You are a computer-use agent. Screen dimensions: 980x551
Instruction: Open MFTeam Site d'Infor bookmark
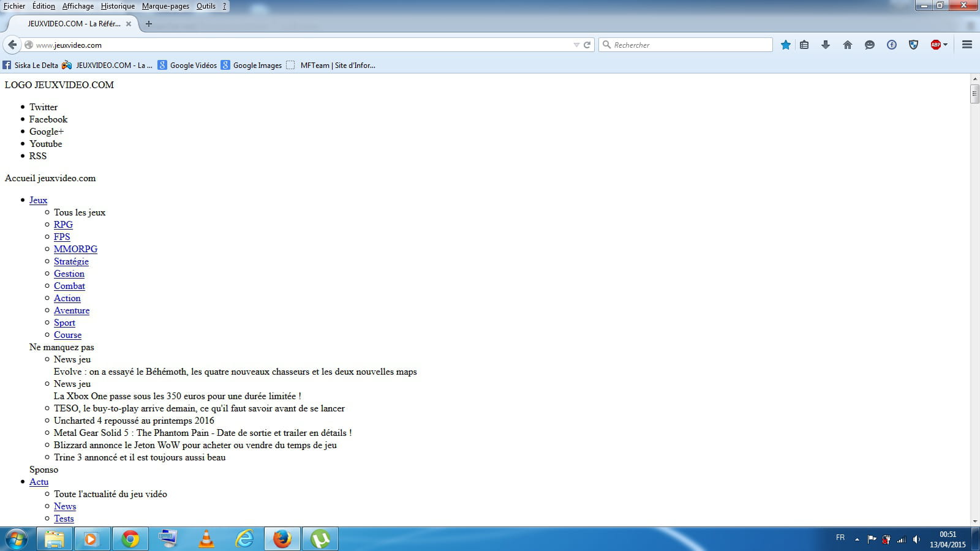331,65
